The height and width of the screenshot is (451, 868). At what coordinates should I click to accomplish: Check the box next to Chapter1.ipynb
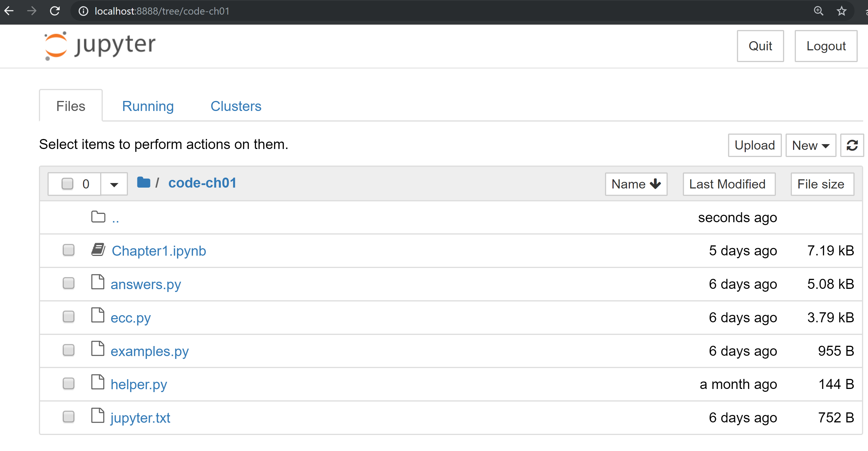pos(68,250)
